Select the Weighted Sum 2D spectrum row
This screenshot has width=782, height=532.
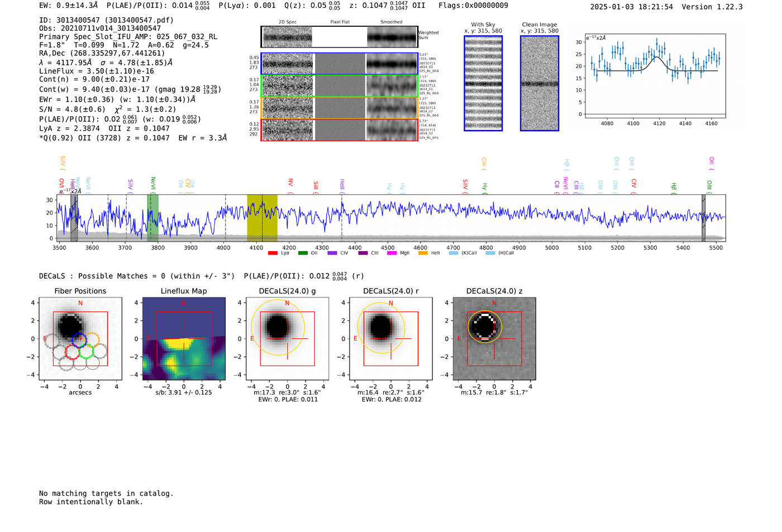340,37
